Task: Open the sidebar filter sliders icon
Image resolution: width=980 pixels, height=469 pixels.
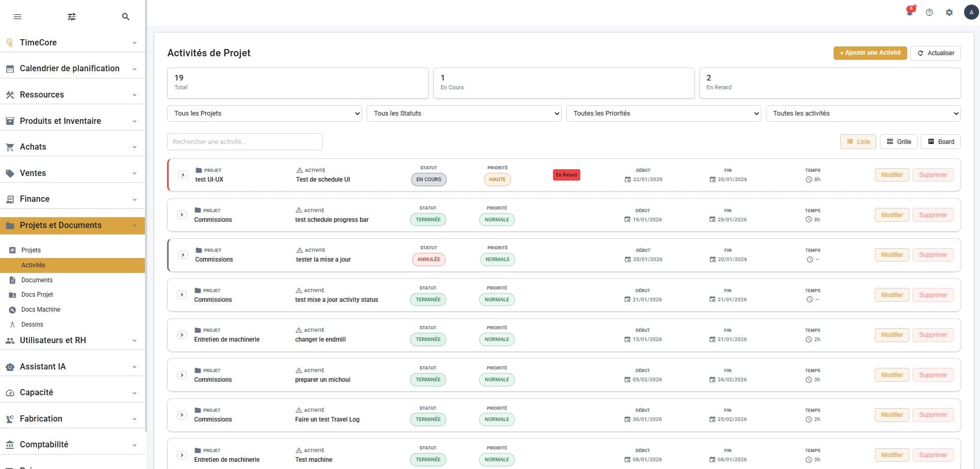Action: (x=72, y=17)
